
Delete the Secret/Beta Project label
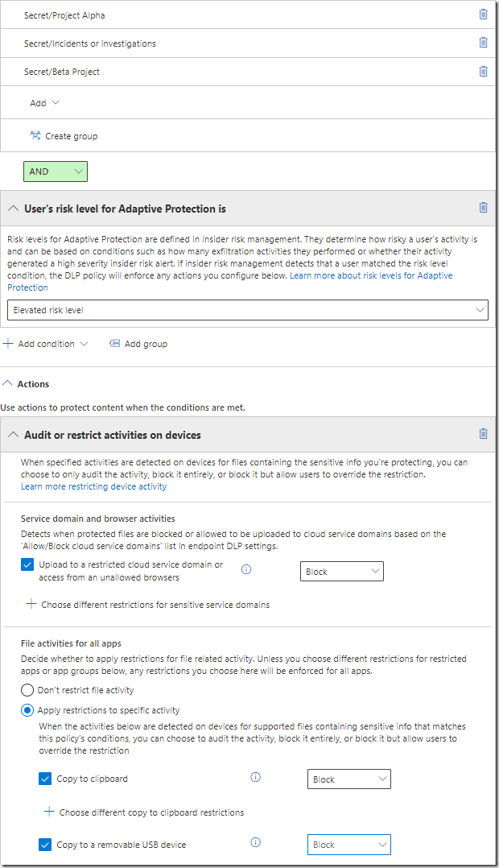coord(483,71)
